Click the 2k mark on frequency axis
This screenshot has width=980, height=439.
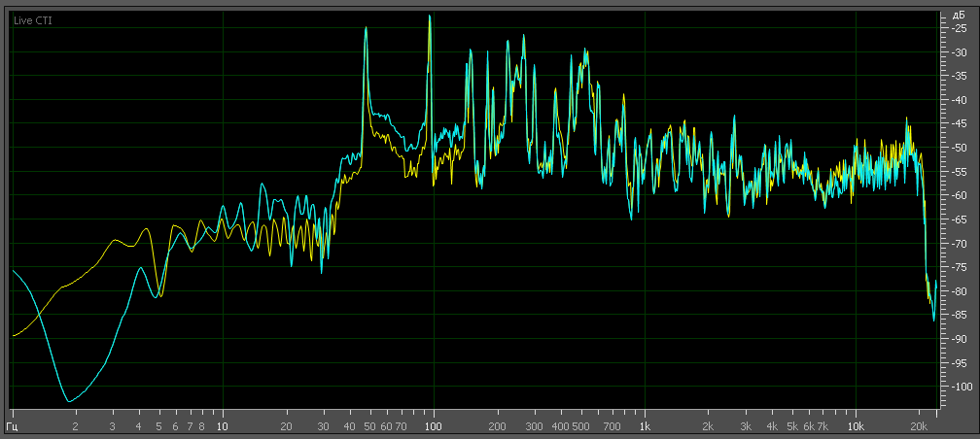[708, 425]
